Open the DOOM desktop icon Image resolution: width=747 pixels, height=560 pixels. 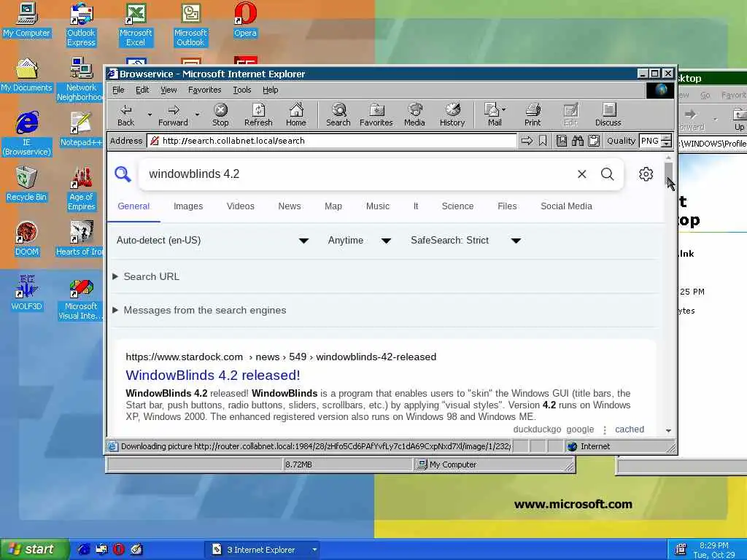[x=27, y=238]
